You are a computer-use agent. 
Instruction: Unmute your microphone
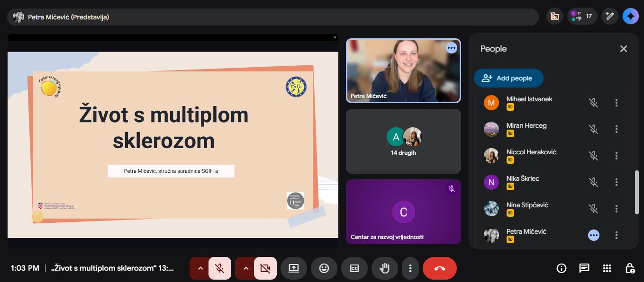point(219,268)
